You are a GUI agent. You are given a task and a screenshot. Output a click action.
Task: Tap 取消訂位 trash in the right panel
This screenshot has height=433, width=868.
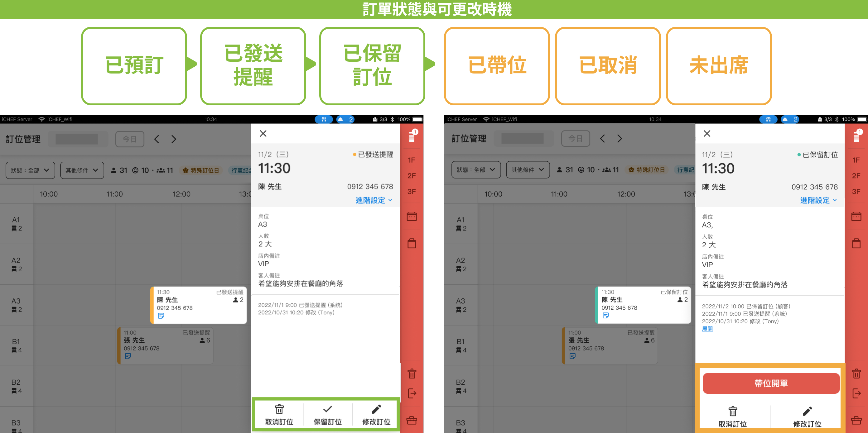coord(733,417)
